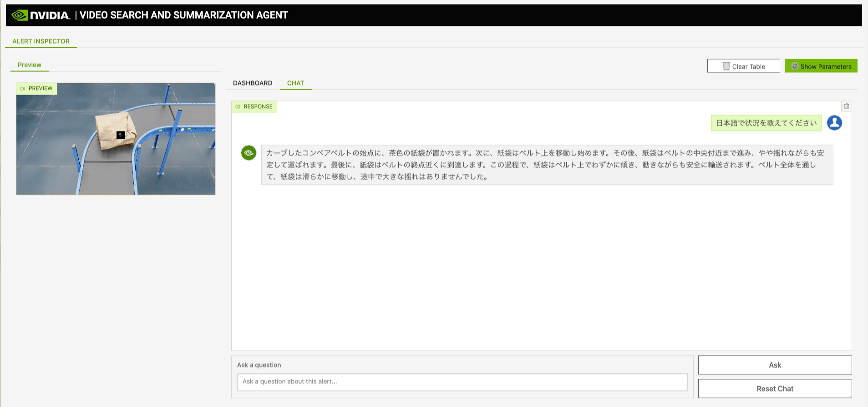Click the NVIDIA logo in the header
868x407 pixels.
[x=41, y=15]
